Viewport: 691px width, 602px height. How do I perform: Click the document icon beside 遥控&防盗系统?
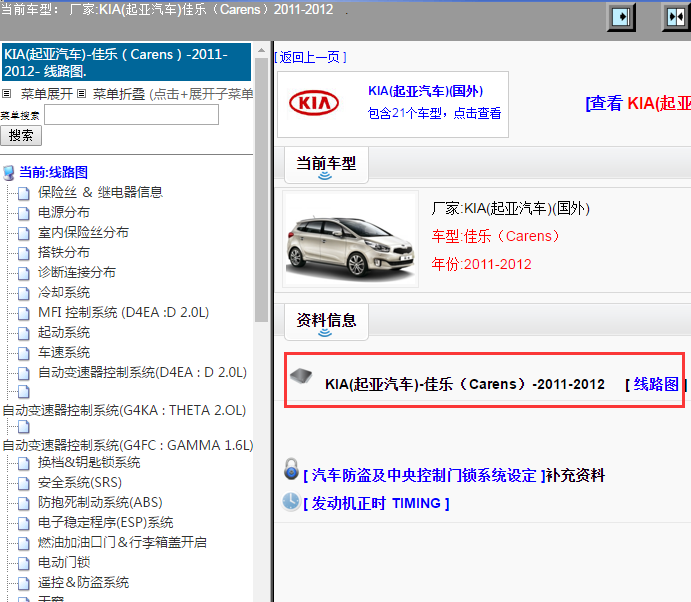coord(24,583)
